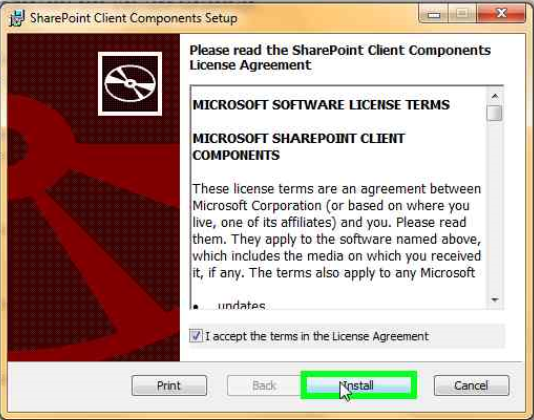
Task: Click the scrollbar thumb of the license box
Action: coord(494,113)
